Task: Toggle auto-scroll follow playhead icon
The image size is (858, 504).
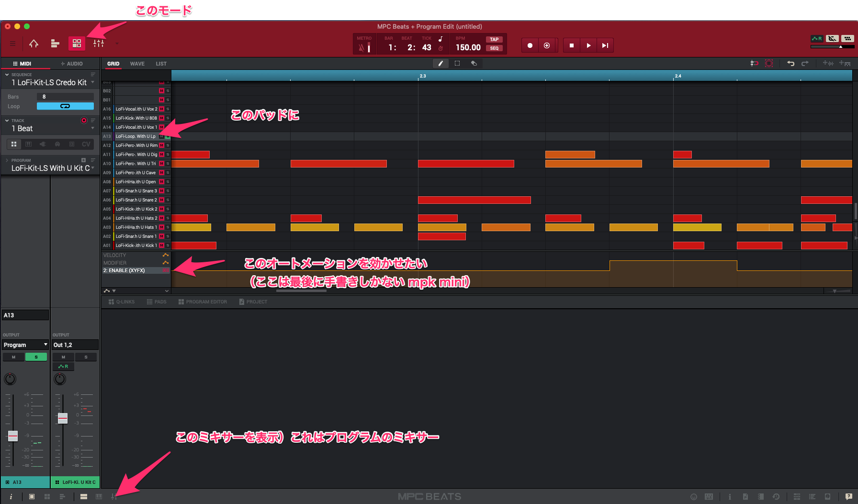Action: click(769, 63)
